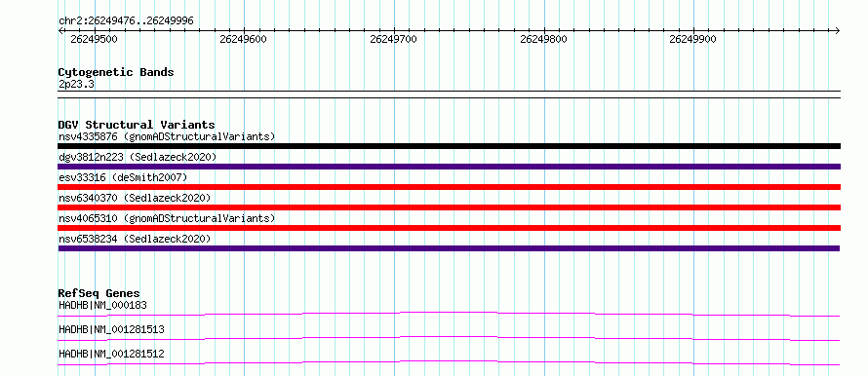Click the HADHB NM_000183 magenta gene line
The width and height of the screenshot is (868, 376).
[x=449, y=314]
